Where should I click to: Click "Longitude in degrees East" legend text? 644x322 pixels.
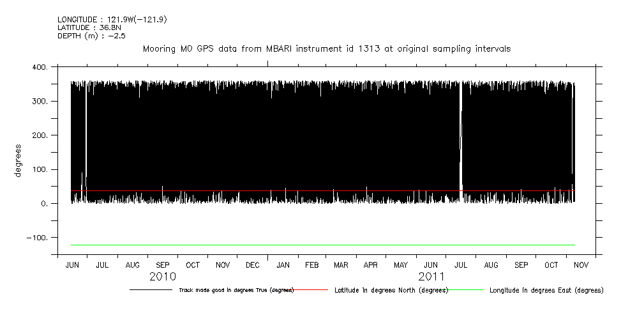[x=546, y=290]
